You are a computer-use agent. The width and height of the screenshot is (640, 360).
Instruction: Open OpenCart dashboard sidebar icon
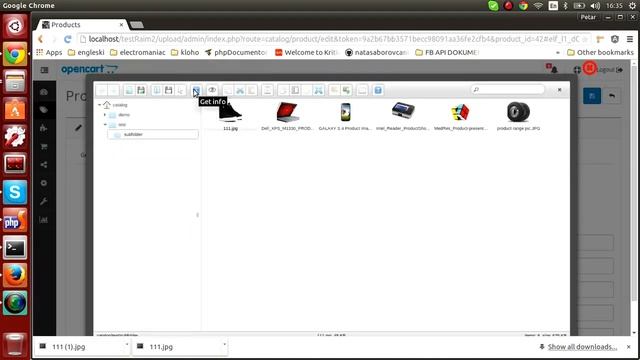(44, 92)
